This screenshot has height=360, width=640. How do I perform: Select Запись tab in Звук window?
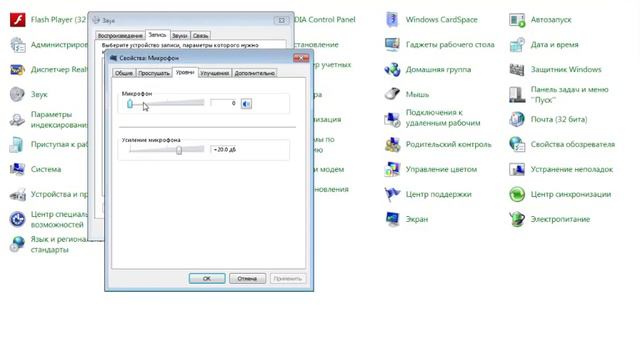point(157,35)
